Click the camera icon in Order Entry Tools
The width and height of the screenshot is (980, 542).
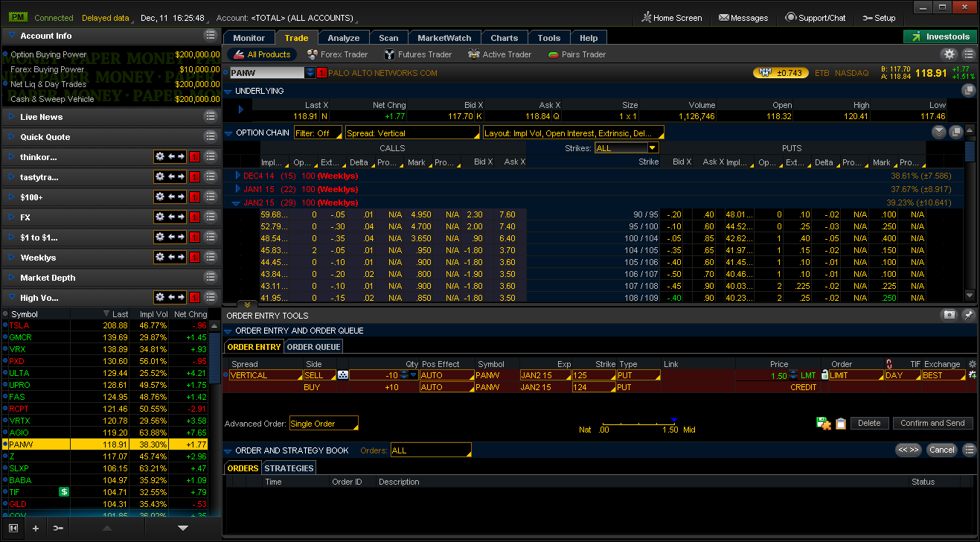coord(949,315)
